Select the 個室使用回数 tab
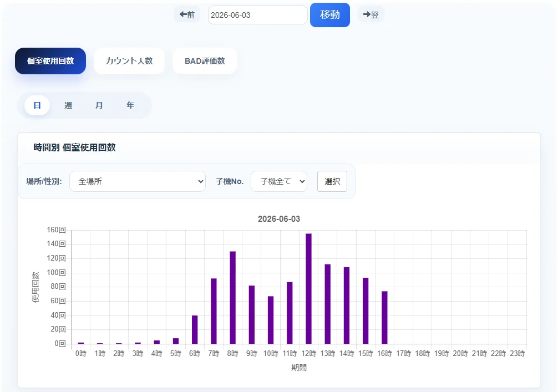The height and width of the screenshot is (392, 558). click(50, 61)
